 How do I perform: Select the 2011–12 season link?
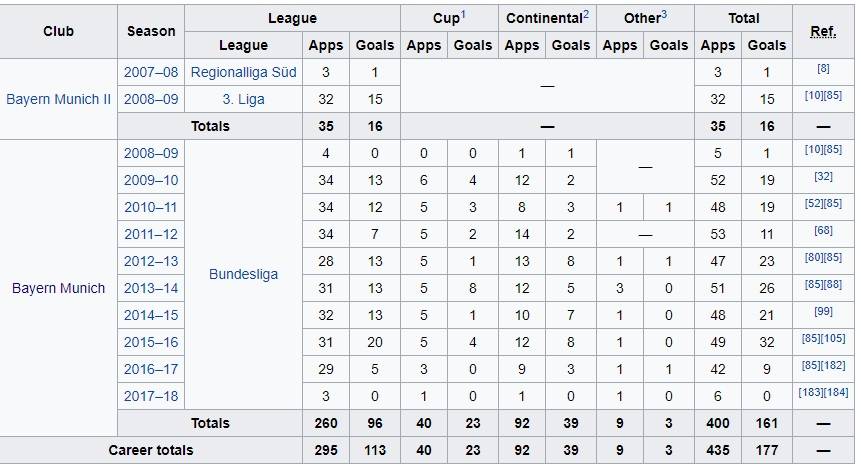pos(151,234)
